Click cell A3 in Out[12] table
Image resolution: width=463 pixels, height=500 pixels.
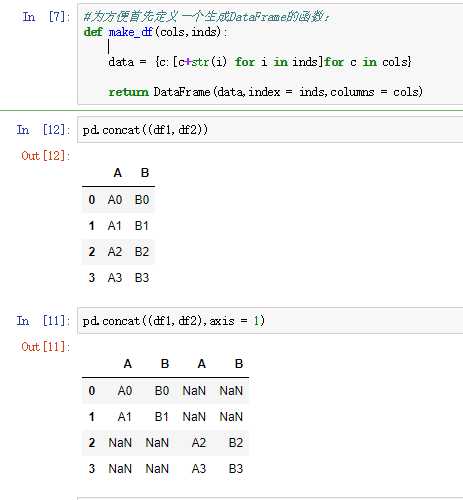point(115,278)
